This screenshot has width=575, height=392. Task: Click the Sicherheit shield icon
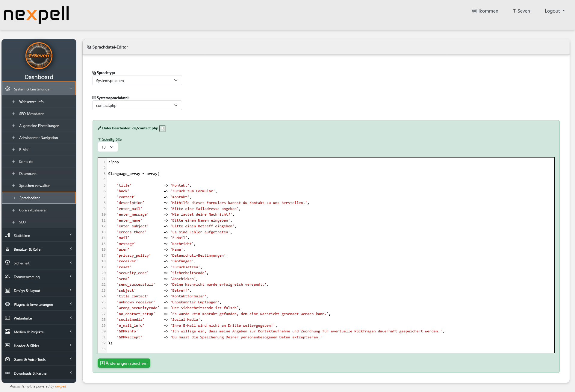[x=7, y=263]
